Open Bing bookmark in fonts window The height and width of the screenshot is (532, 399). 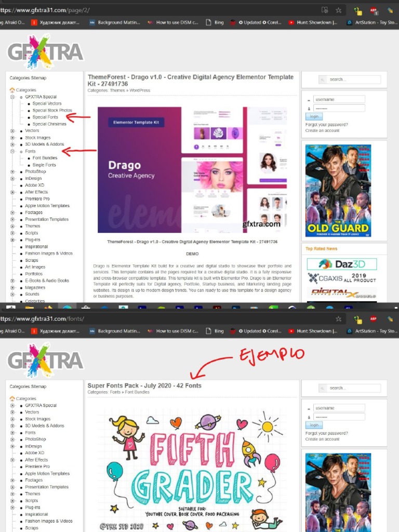click(215, 331)
